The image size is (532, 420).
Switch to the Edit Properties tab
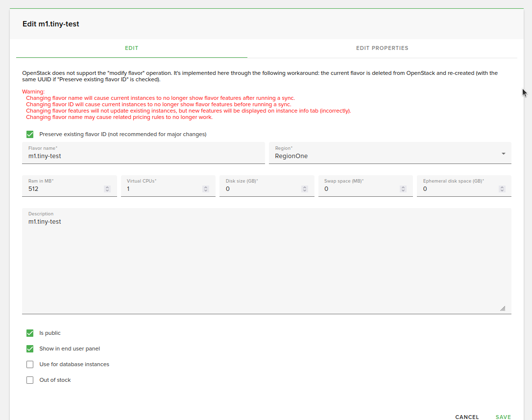coord(382,48)
